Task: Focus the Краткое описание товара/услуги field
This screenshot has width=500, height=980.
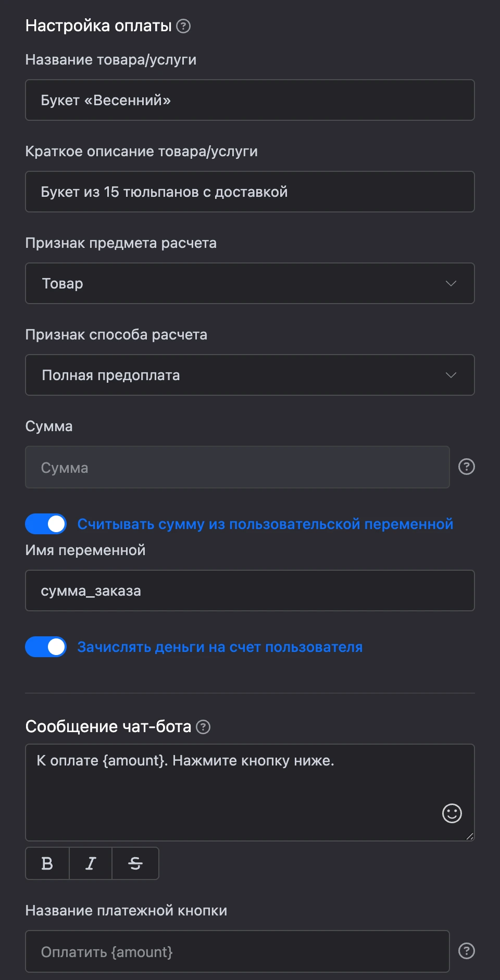Action: [x=250, y=192]
